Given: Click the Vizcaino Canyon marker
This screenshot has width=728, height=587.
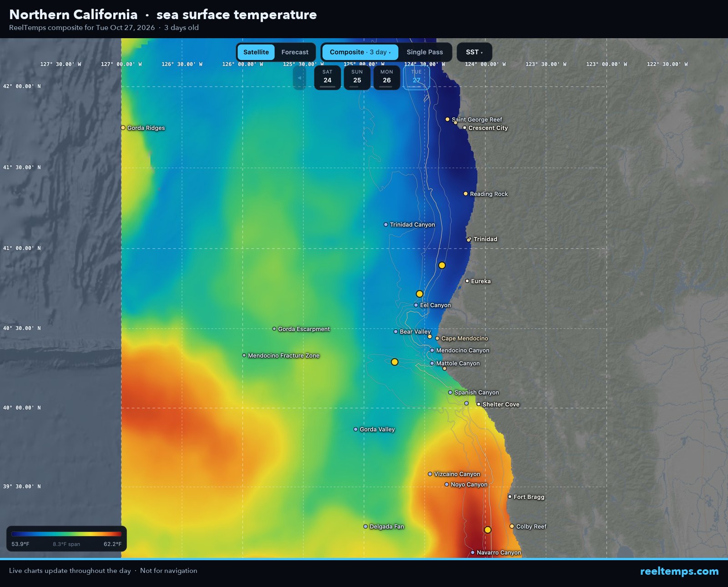Looking at the screenshot, I should 430,474.
